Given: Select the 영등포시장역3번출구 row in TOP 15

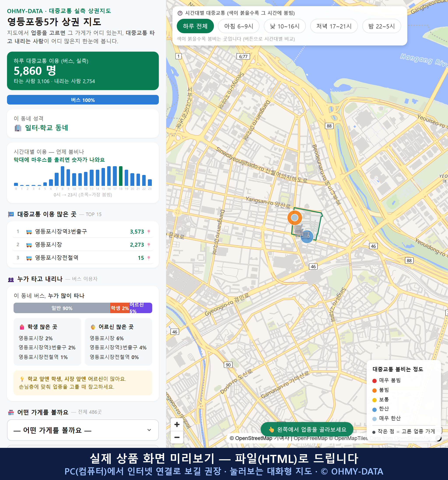Looking at the screenshot, I should 83,232.
